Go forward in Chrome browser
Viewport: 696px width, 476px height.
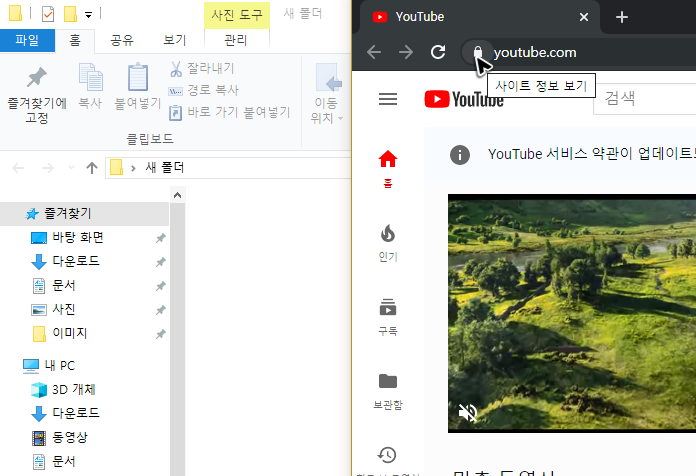tap(406, 52)
